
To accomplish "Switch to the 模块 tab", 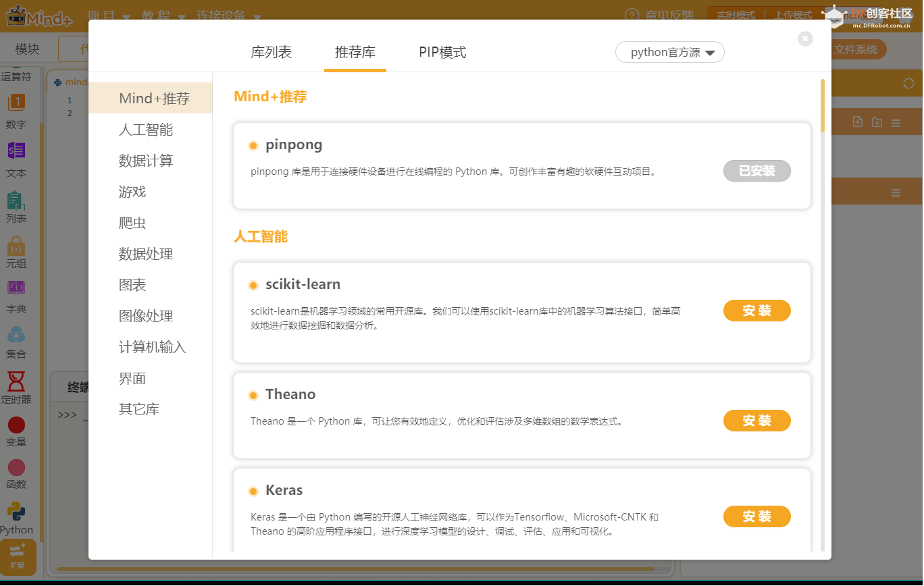I will [28, 49].
